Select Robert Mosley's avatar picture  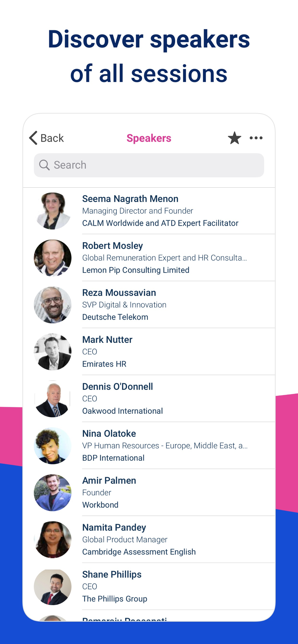pos(53,258)
